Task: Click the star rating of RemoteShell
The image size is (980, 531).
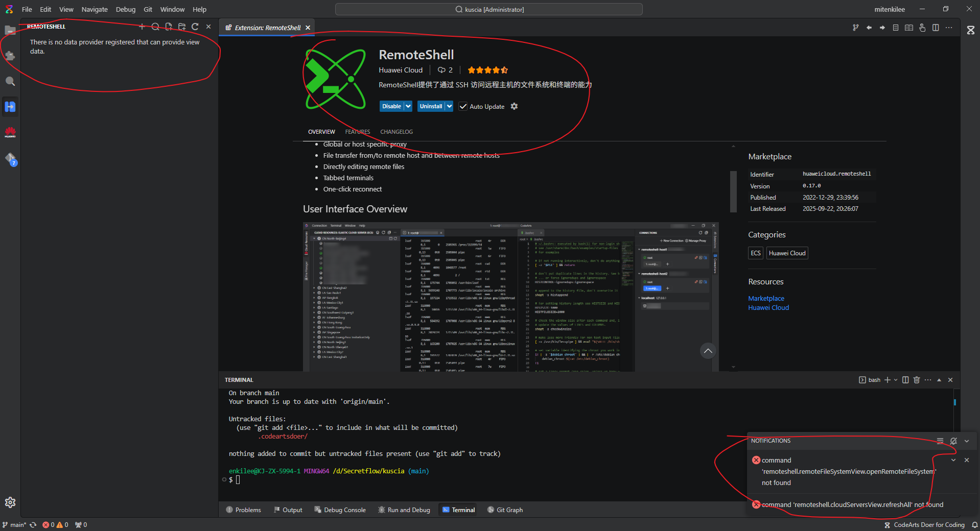Action: click(487, 70)
